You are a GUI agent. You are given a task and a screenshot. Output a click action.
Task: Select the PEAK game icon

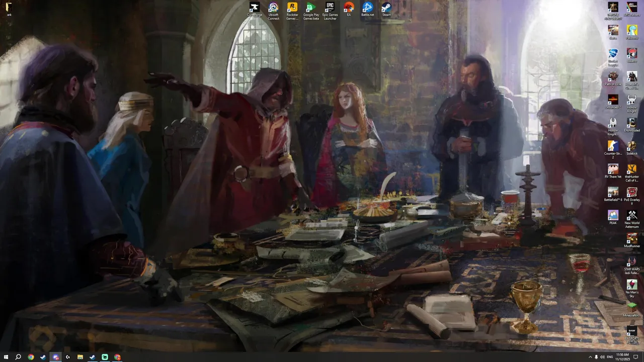(613, 218)
